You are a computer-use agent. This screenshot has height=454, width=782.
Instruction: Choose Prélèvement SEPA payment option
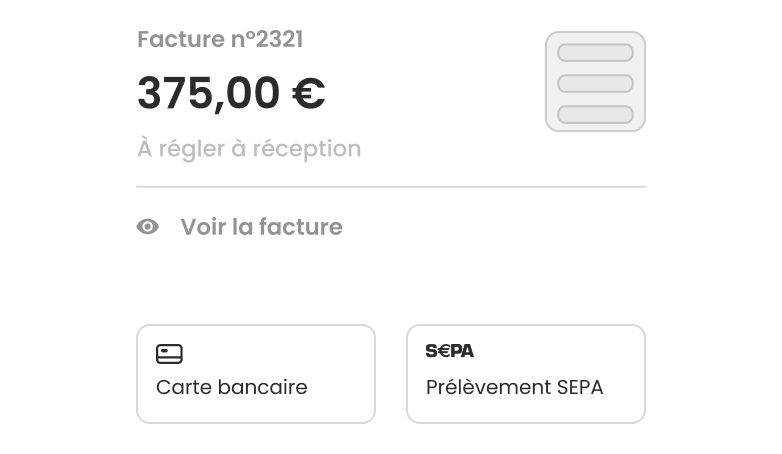pyautogui.click(x=526, y=374)
